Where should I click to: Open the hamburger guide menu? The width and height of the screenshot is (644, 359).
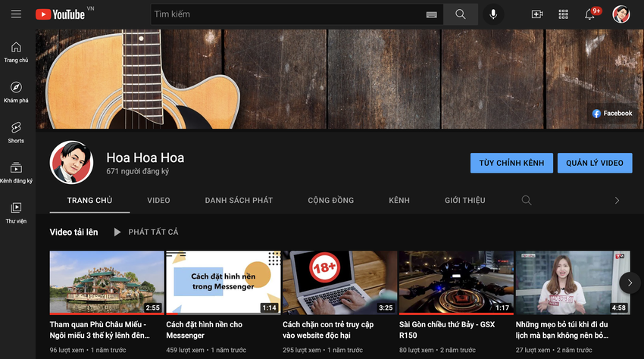pos(16,14)
